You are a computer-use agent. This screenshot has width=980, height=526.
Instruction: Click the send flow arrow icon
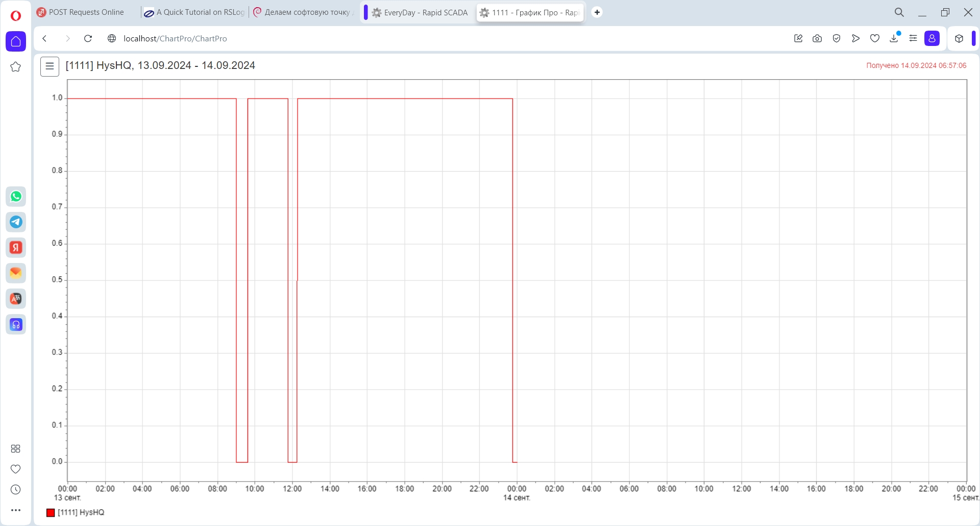pos(855,39)
